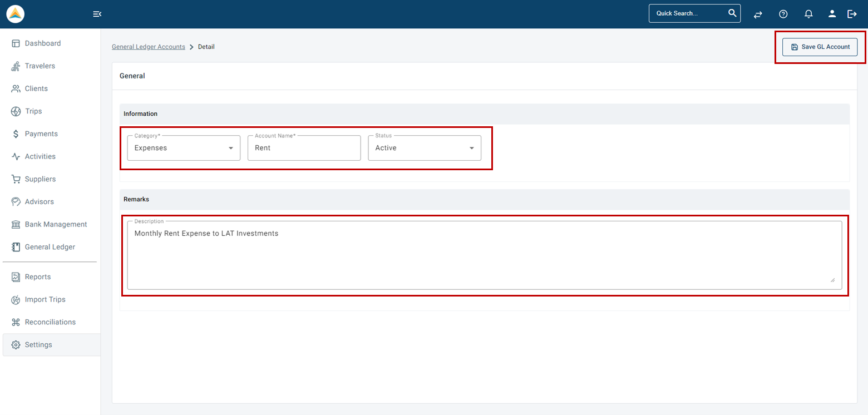
Task: Go to the Settings section
Action: pos(39,344)
